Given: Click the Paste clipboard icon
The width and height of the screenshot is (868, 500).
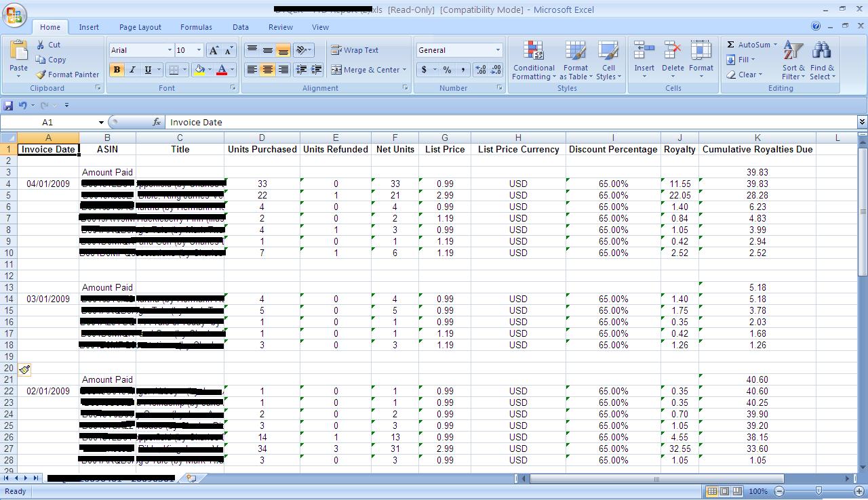Looking at the screenshot, I should click(18, 51).
